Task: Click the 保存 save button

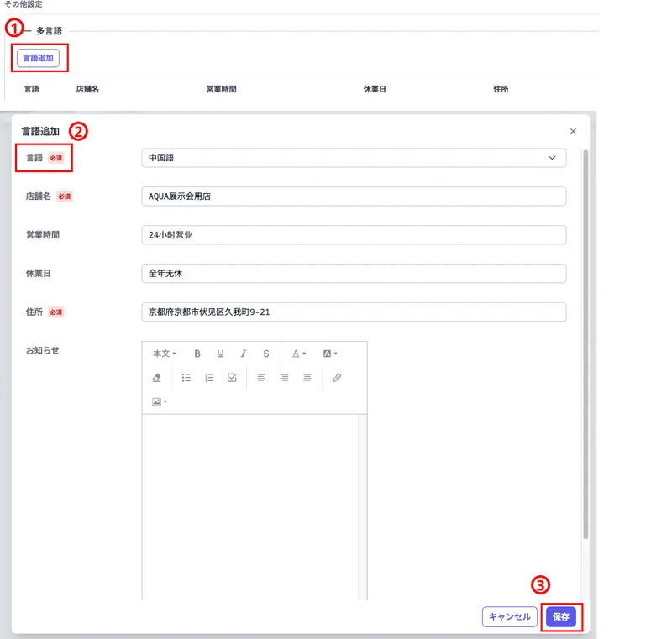Action: coord(561,617)
